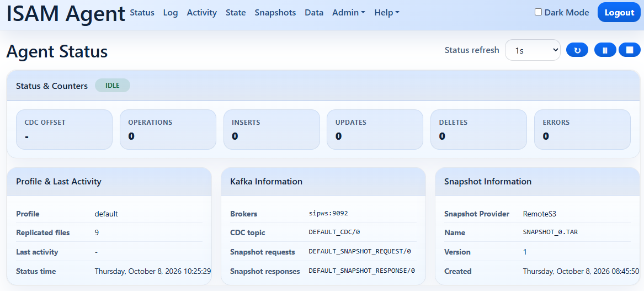Click the DEFAULT_SNAPSHOT_REQUEST/0 value

[360, 252]
